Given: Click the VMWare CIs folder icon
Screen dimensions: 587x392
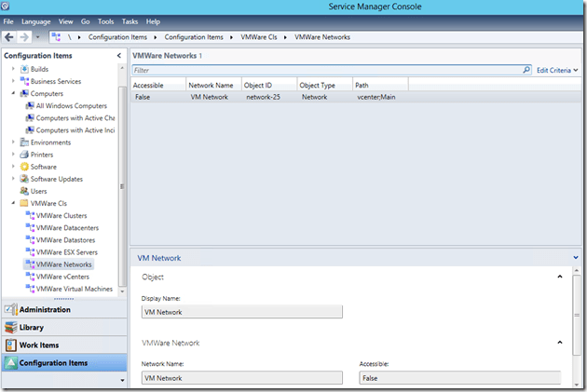Looking at the screenshot, I should click(x=24, y=203).
